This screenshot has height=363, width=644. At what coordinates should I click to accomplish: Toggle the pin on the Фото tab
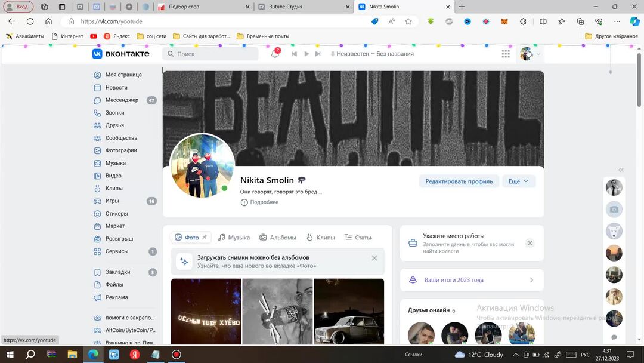205,237
